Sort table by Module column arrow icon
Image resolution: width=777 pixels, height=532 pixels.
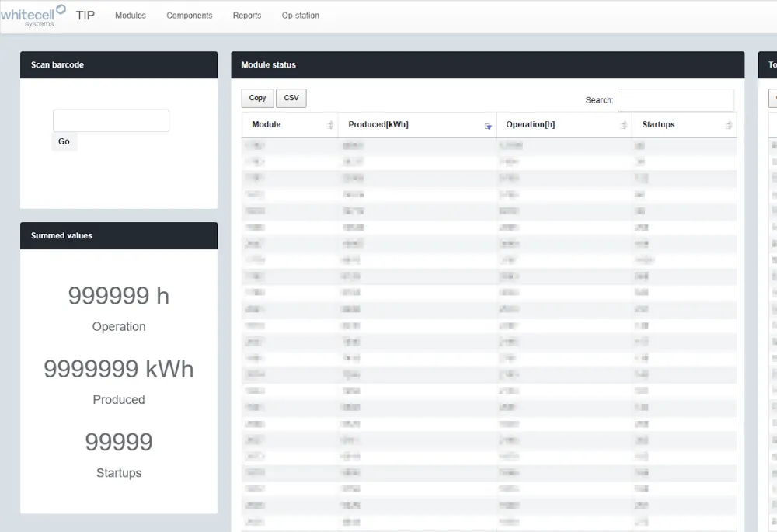[330, 125]
